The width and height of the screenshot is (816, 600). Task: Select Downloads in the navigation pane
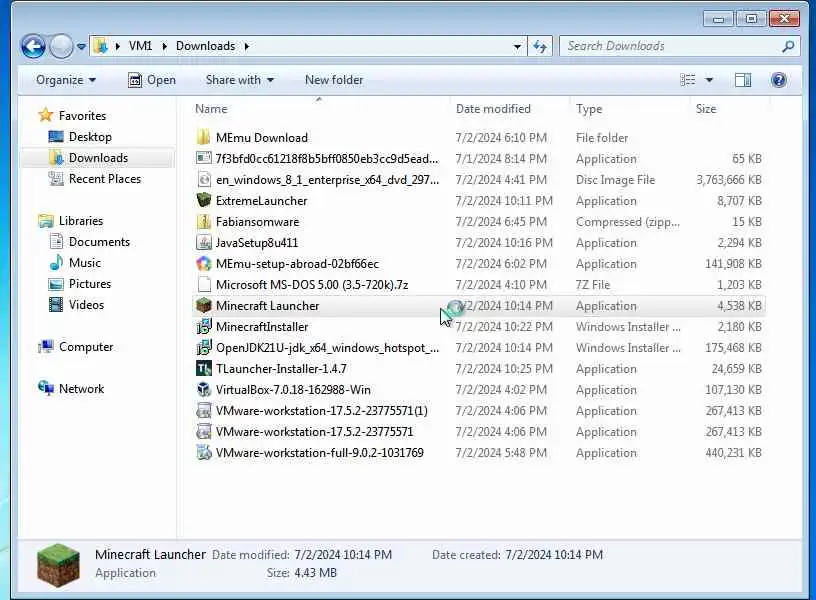[88, 158]
